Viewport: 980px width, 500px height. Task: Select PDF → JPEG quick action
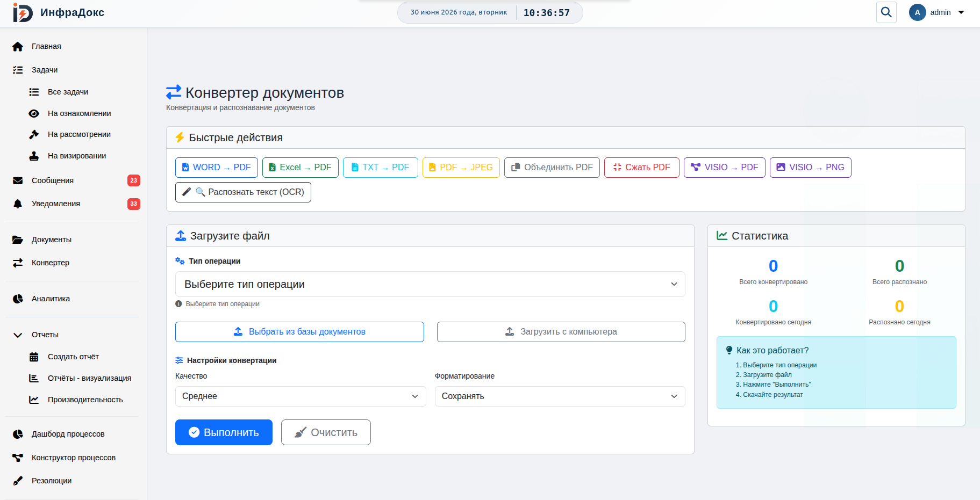coord(461,168)
